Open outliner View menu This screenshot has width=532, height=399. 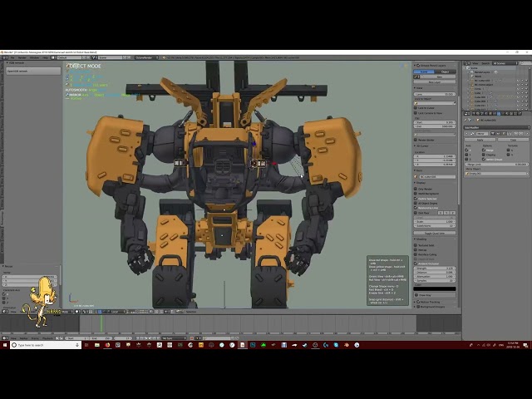click(475, 63)
